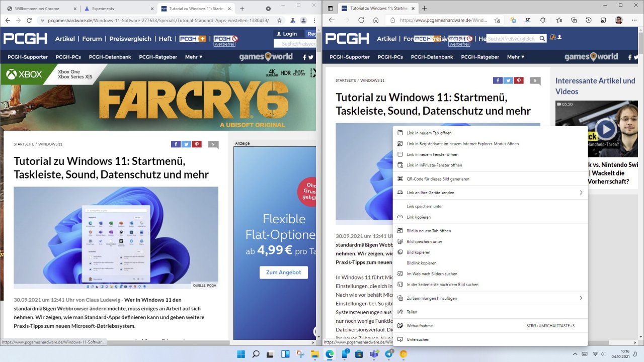Viewport: 644px width, 362px height.
Task: Click Chrome's back arrow button
Action: (7, 20)
